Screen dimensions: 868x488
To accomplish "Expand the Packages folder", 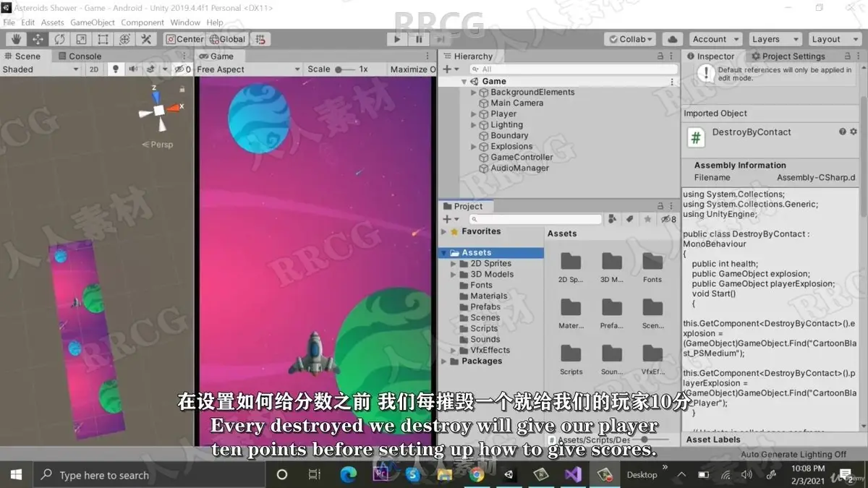I will [x=444, y=361].
